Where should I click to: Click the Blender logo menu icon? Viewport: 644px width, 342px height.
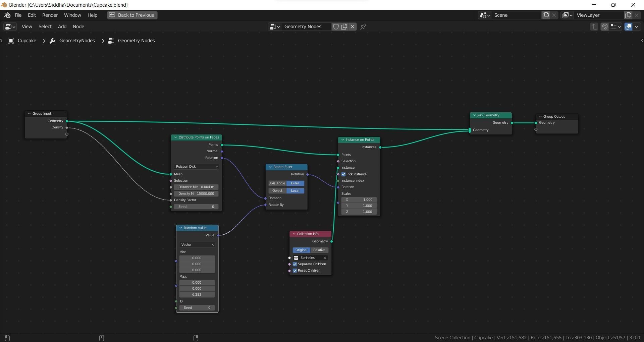pyautogui.click(x=7, y=15)
